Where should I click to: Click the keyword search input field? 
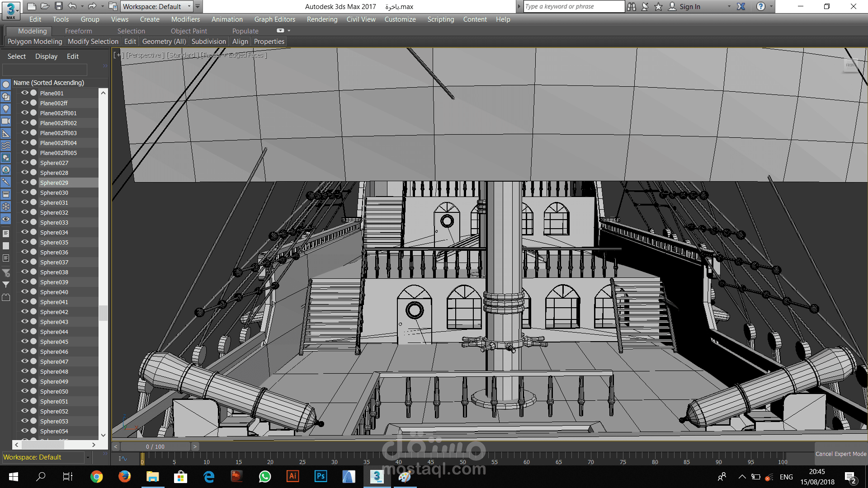[x=573, y=6]
